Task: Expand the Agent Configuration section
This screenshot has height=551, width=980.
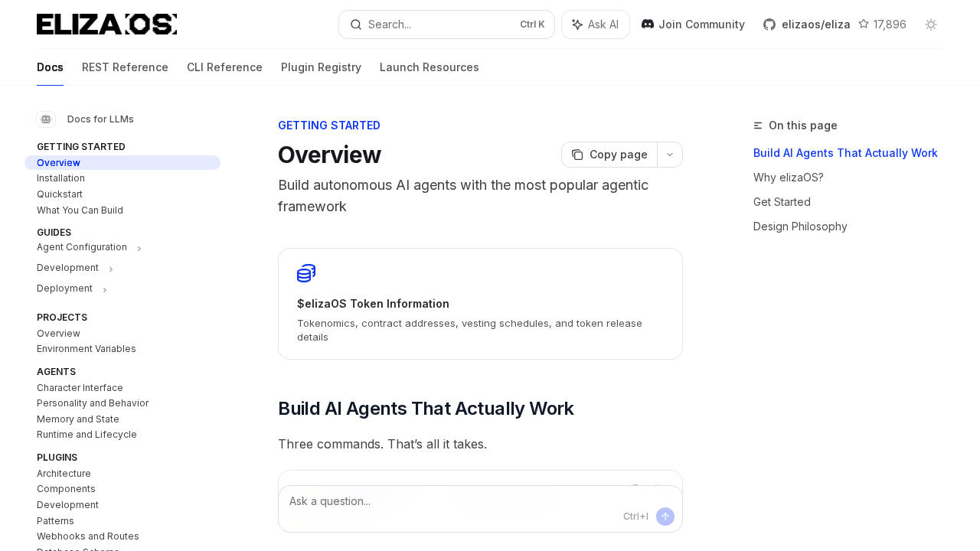Action: coord(139,248)
